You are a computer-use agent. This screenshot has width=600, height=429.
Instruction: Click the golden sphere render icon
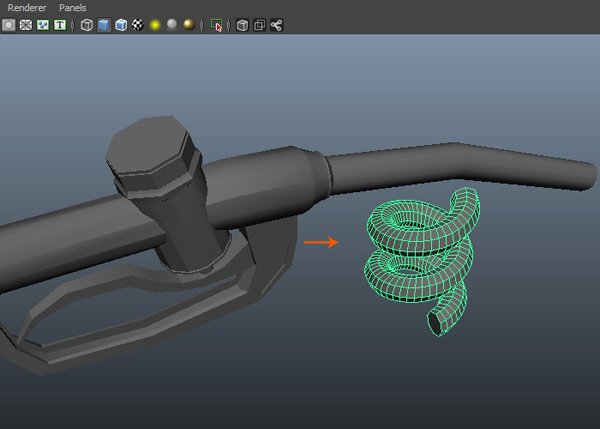(x=189, y=24)
